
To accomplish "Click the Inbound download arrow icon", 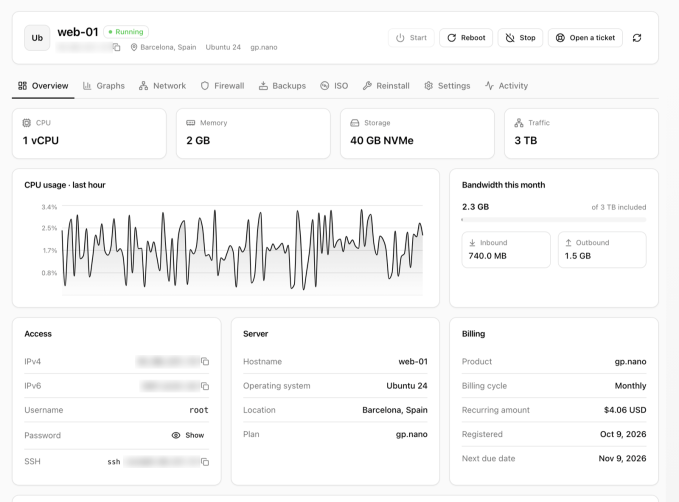I will click(472, 243).
